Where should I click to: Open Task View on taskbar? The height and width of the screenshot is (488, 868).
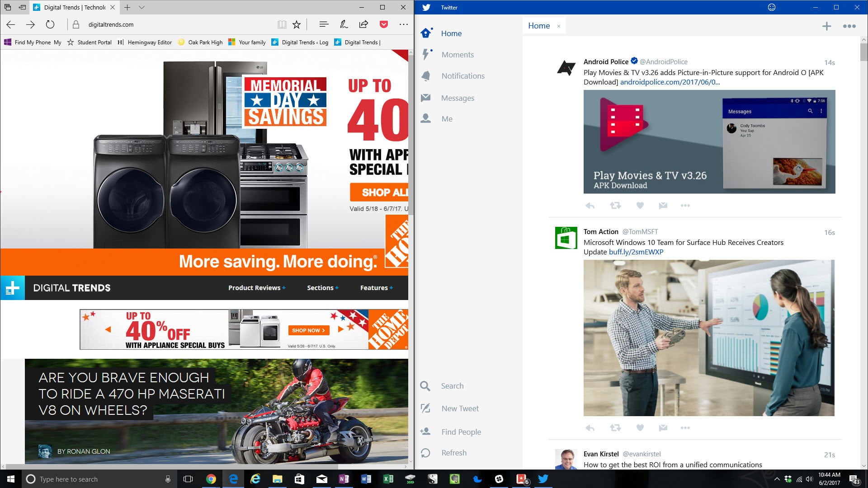click(x=188, y=479)
